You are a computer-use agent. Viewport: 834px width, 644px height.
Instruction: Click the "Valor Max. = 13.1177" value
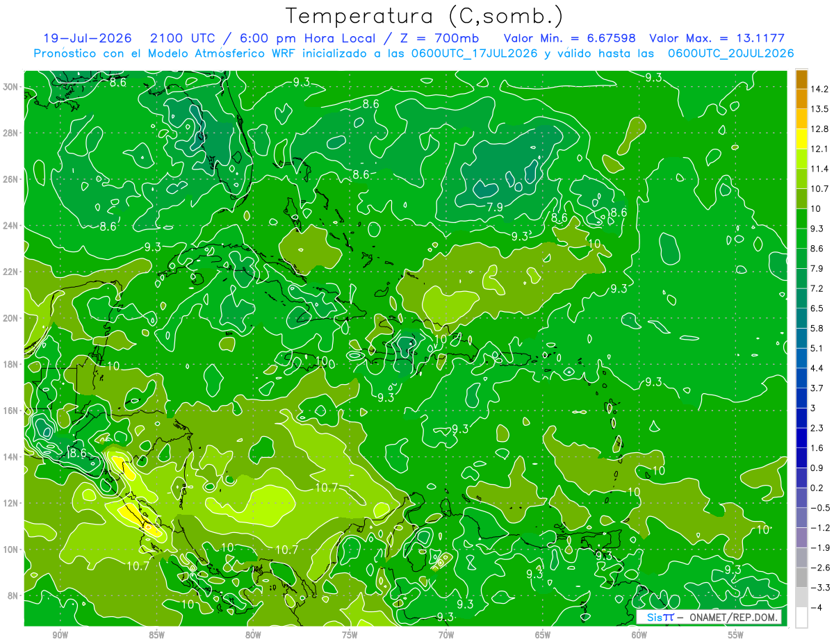coord(717,38)
